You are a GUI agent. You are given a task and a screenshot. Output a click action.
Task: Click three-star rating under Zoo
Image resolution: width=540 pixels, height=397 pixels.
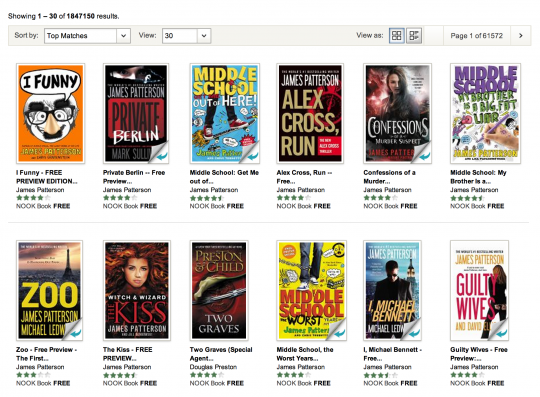click(x=33, y=375)
